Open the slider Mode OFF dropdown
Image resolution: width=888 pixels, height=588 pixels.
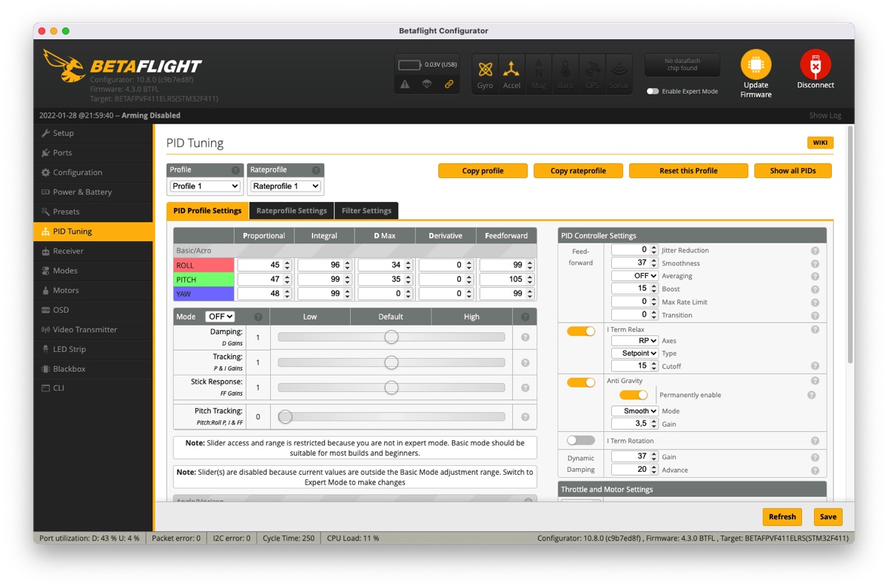click(x=220, y=317)
